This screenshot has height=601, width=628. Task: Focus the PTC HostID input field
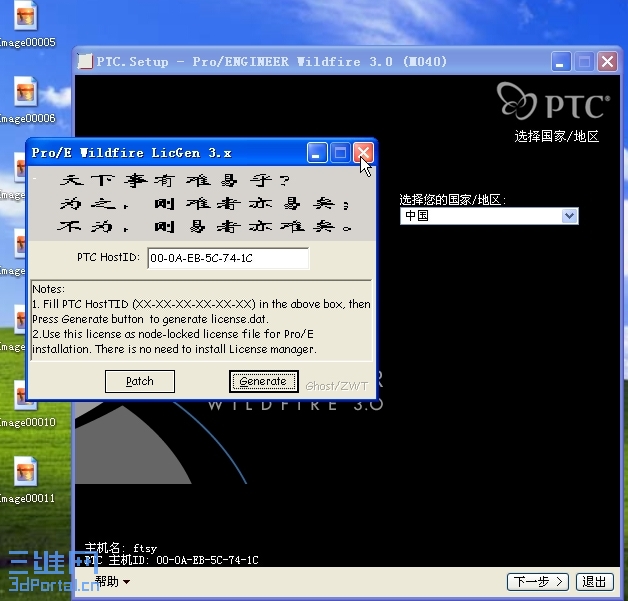[x=228, y=258]
